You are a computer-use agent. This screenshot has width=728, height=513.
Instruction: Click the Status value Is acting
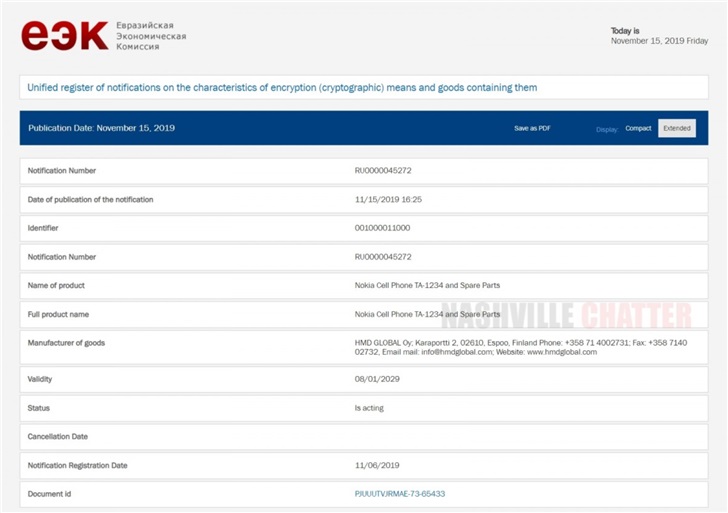pyautogui.click(x=369, y=408)
